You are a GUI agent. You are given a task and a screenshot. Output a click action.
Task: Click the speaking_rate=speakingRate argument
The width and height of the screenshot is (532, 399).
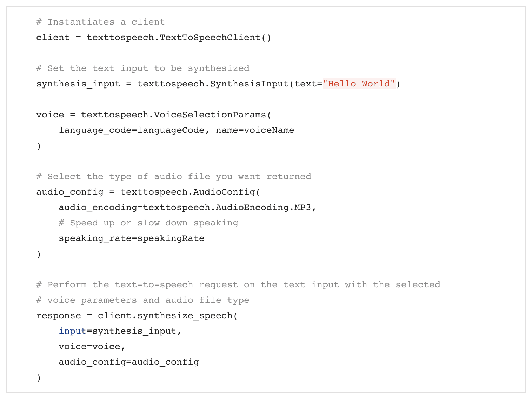[131, 238]
